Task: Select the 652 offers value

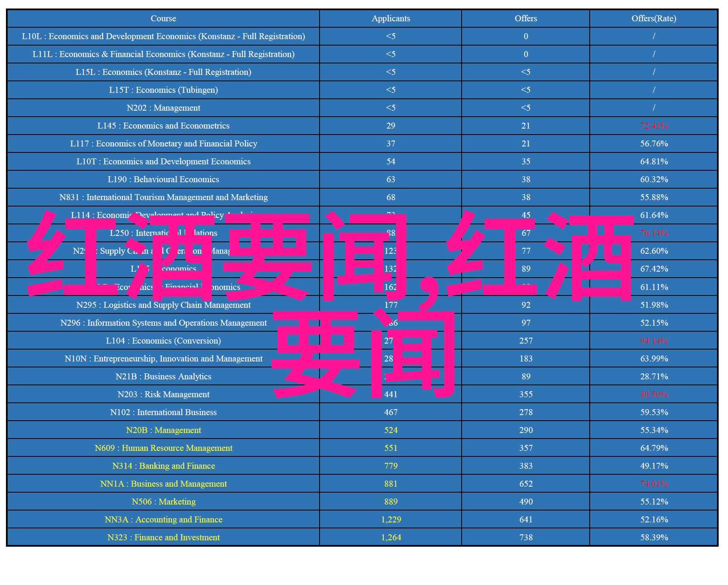Action: tap(526, 484)
